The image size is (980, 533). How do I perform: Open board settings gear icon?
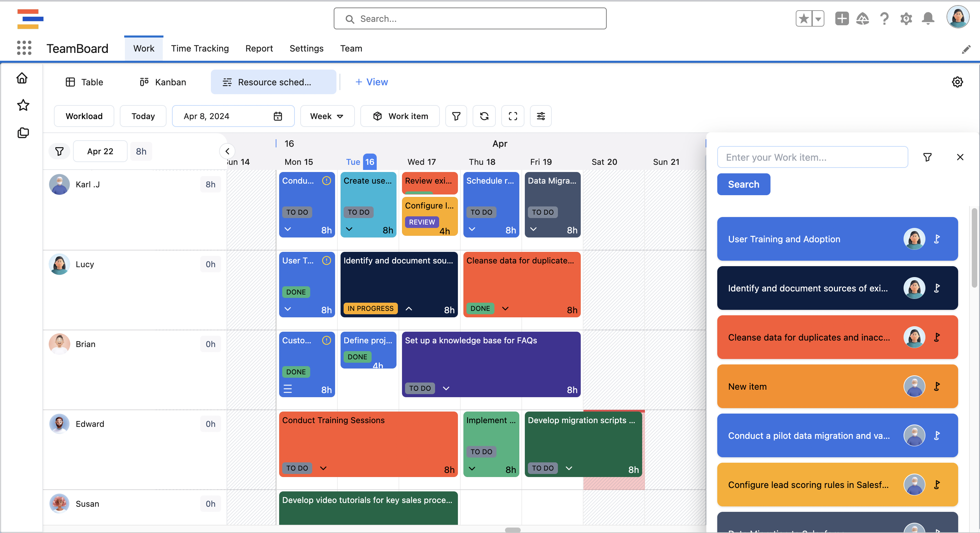[x=957, y=82]
